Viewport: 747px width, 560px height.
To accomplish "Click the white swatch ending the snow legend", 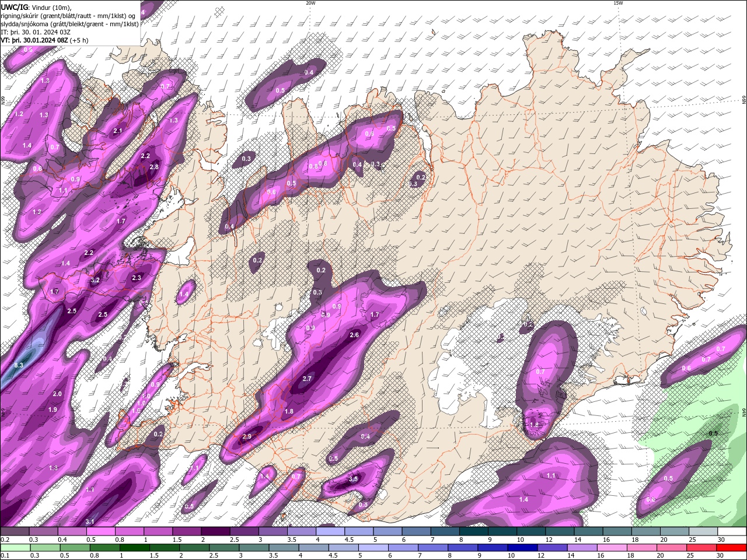I will click(x=732, y=531).
